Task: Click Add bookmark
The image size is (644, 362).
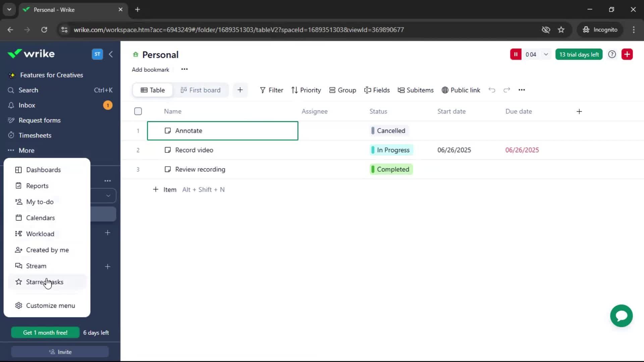Action: pos(150,70)
